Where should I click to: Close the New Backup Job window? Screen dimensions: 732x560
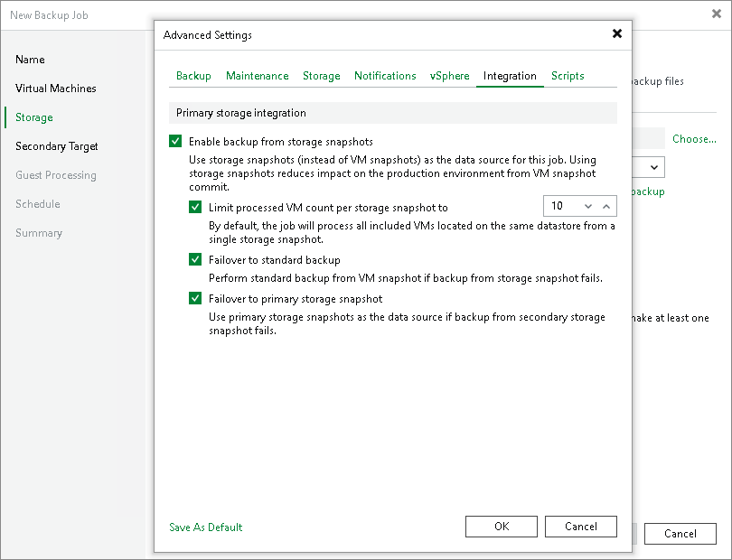717,14
